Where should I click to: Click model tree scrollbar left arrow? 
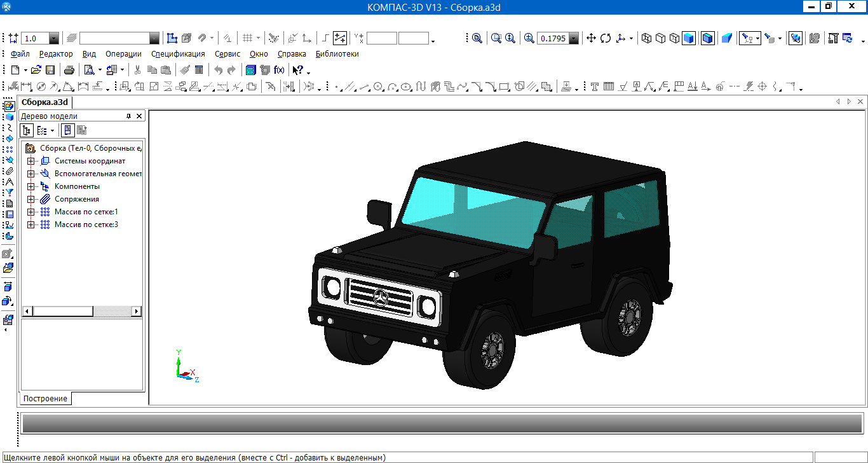pos(27,311)
